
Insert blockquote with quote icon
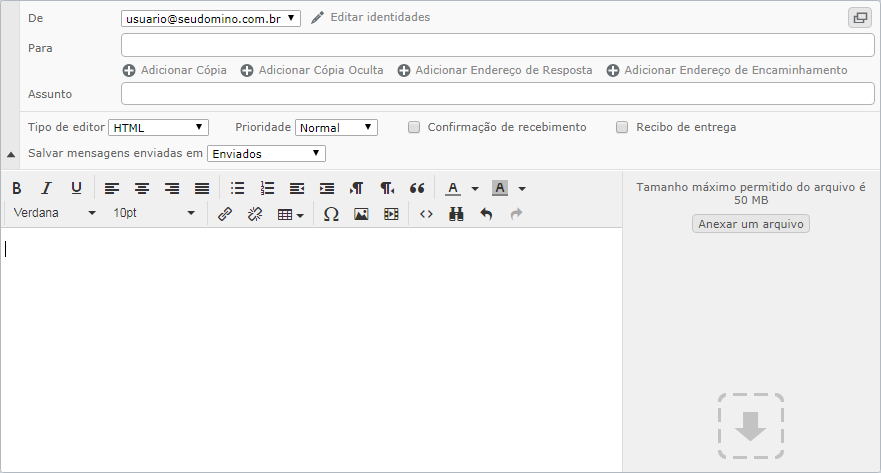coord(417,188)
